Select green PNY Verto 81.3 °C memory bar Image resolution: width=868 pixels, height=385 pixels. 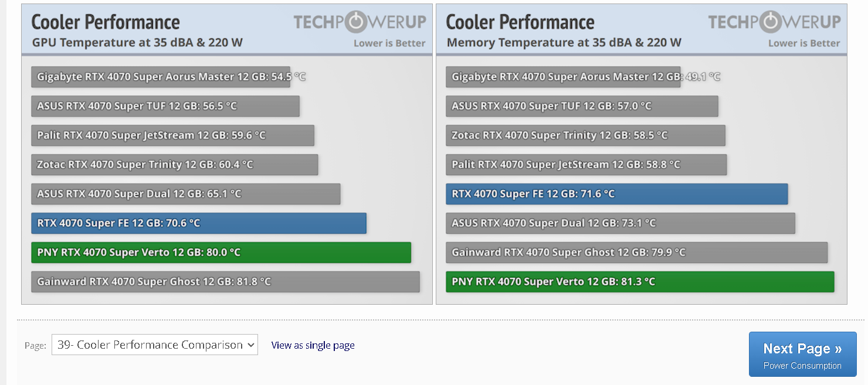640,282
